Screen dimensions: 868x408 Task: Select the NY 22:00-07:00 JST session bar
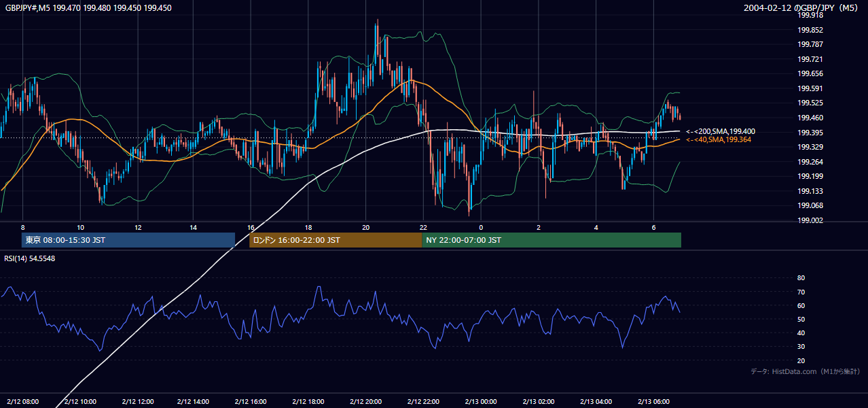point(551,240)
